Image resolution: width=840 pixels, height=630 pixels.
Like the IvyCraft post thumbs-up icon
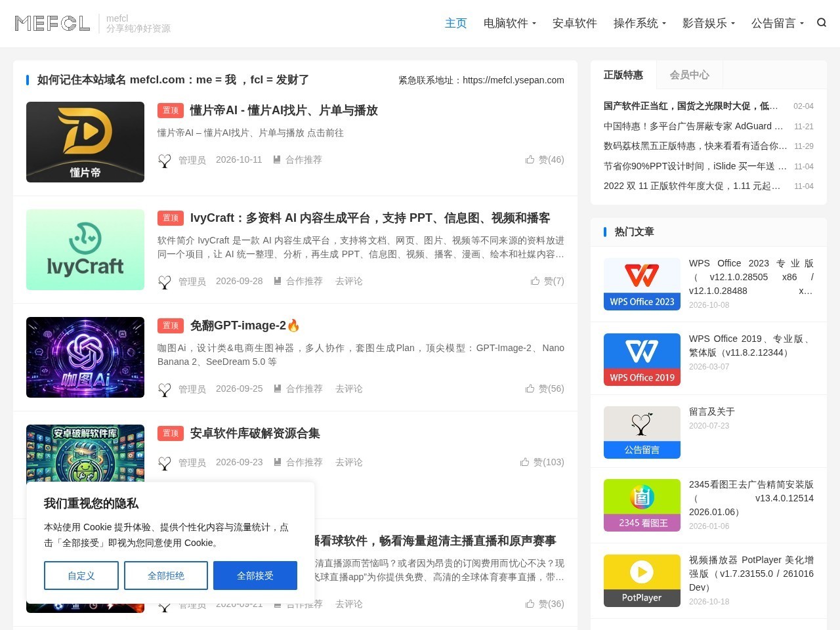tap(535, 281)
